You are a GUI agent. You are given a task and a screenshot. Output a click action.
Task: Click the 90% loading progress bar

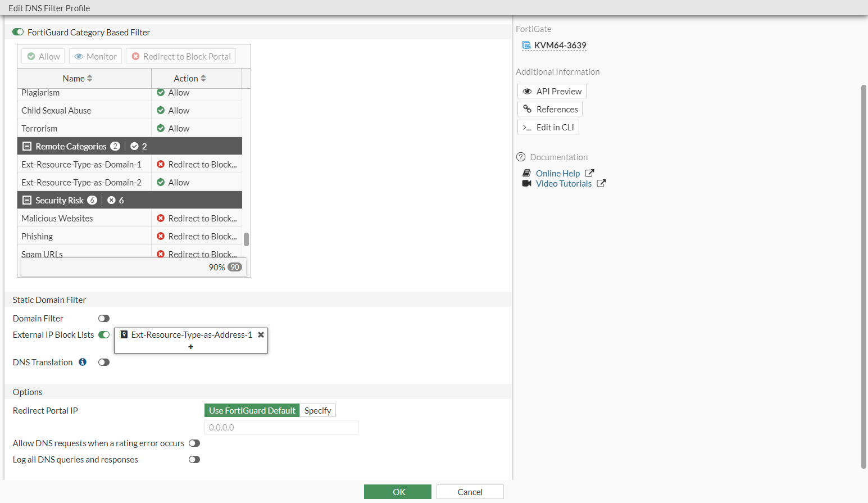click(134, 267)
